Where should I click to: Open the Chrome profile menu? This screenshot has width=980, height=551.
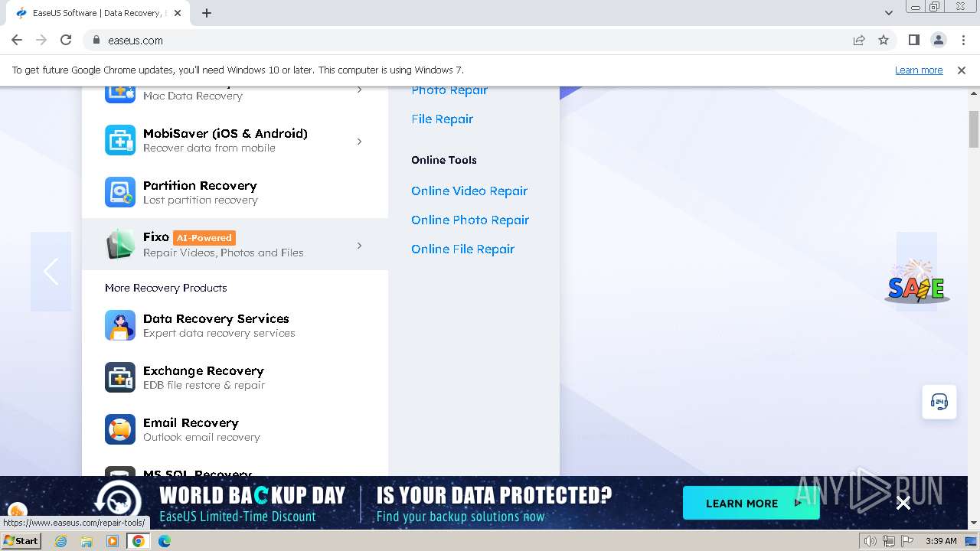tap(938, 40)
